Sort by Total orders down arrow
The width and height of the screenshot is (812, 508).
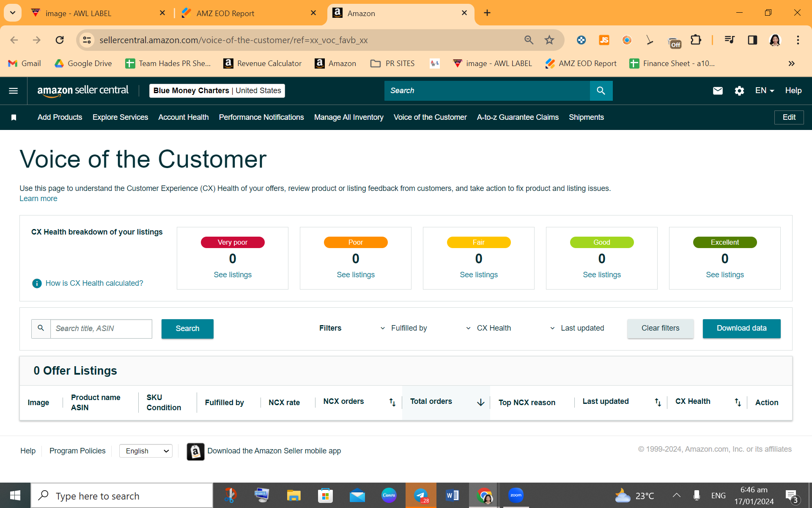pos(481,402)
